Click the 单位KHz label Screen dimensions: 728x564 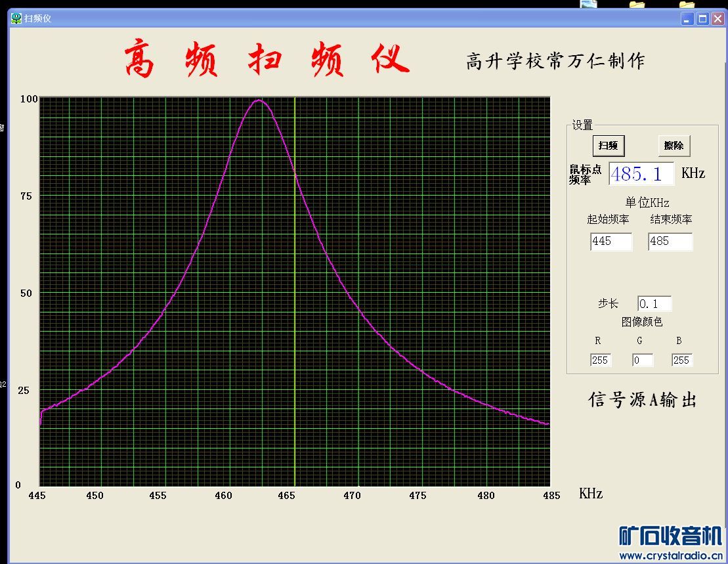click(647, 202)
